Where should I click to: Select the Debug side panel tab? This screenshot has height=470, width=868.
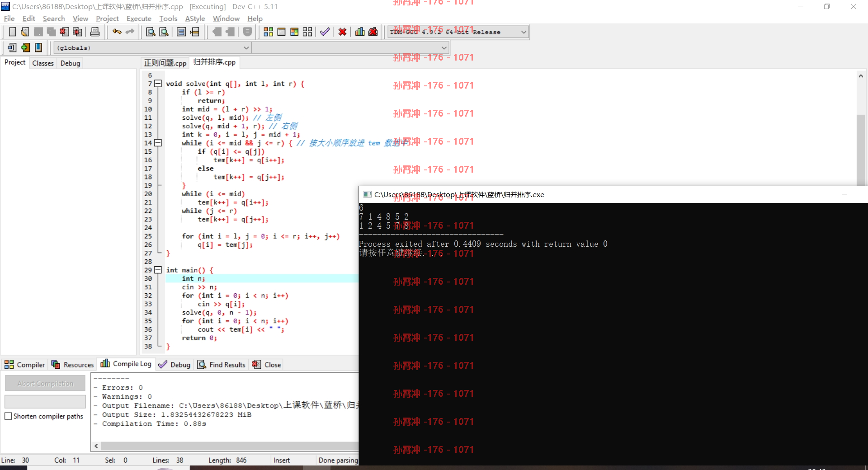pyautogui.click(x=70, y=63)
